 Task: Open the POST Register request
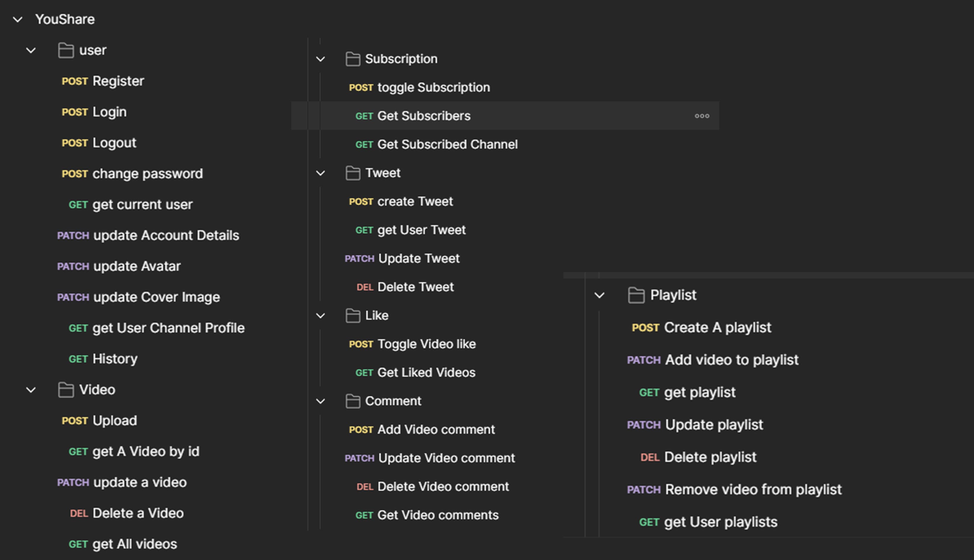pyautogui.click(x=118, y=81)
